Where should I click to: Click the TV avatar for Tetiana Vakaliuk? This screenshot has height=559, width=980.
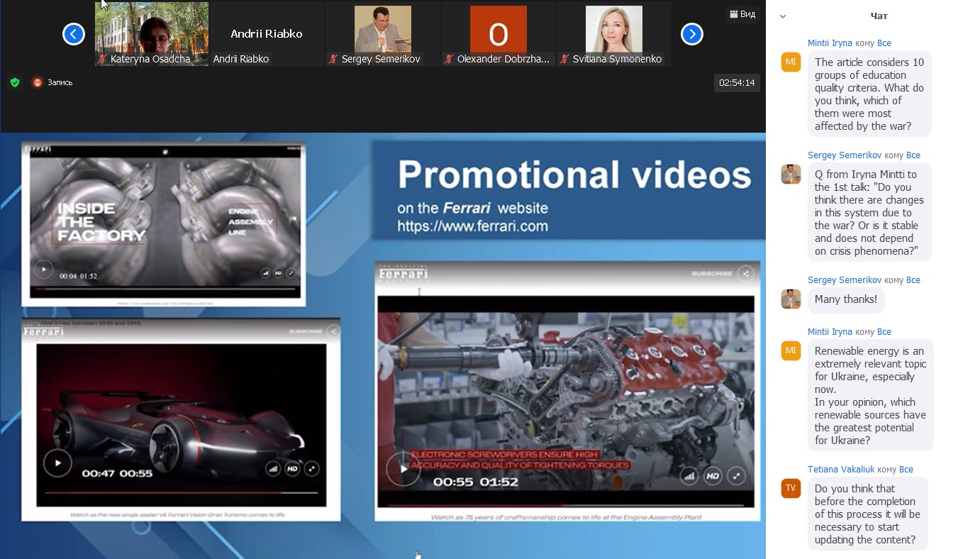[x=791, y=488]
